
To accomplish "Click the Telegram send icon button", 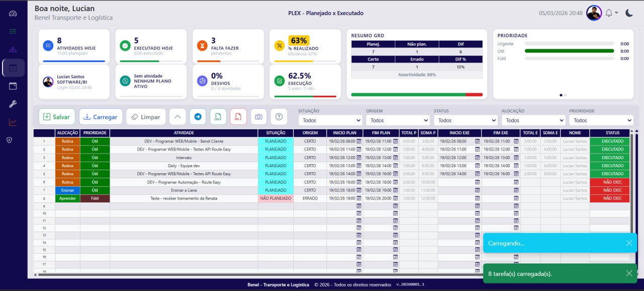I will [x=198, y=117].
